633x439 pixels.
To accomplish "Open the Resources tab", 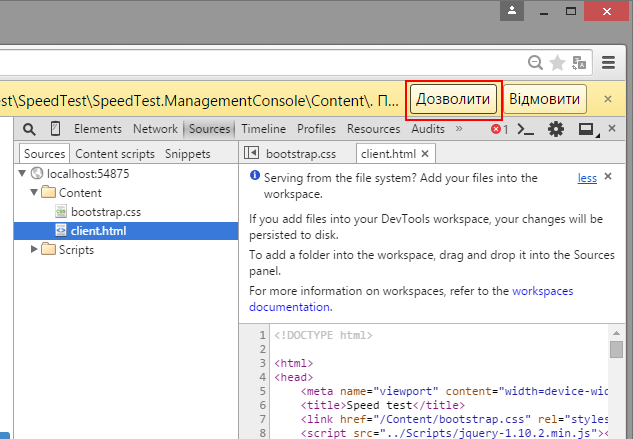I will [373, 129].
